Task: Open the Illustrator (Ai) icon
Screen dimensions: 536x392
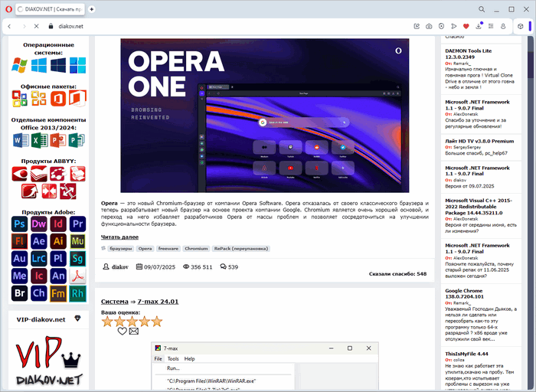Action: [58, 241]
